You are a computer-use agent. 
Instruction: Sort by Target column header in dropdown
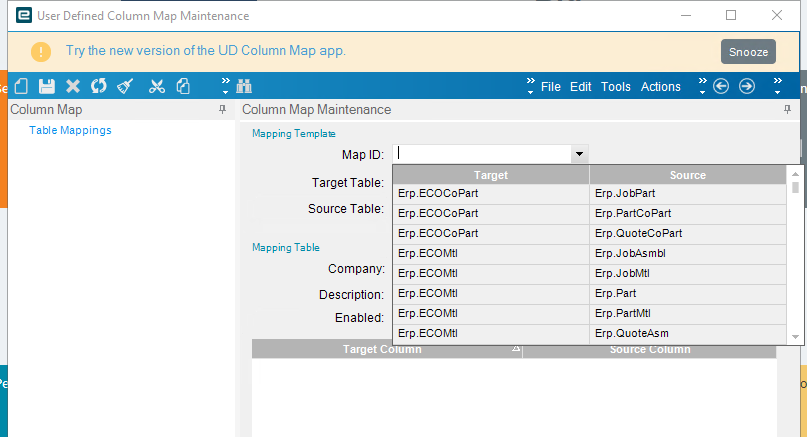(x=491, y=175)
